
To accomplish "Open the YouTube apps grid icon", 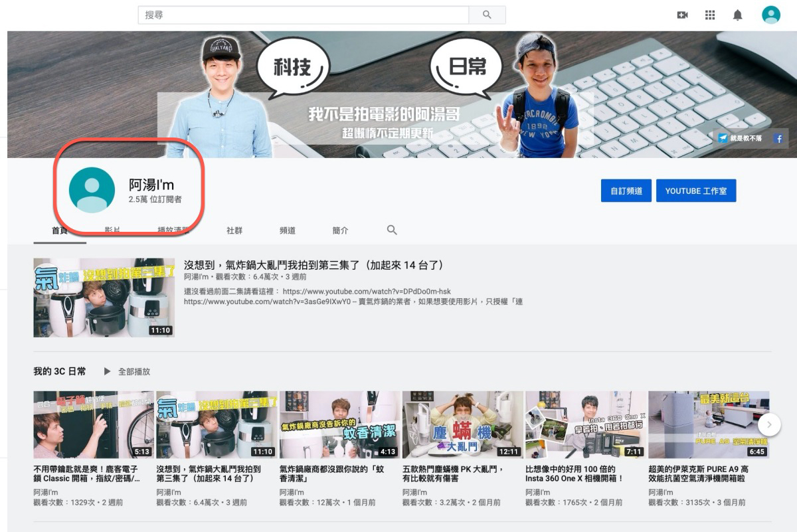I will coord(710,15).
